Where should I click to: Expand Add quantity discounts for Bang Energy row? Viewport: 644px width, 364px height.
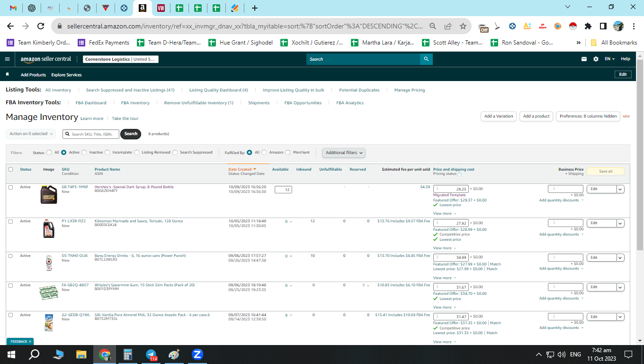(x=561, y=269)
